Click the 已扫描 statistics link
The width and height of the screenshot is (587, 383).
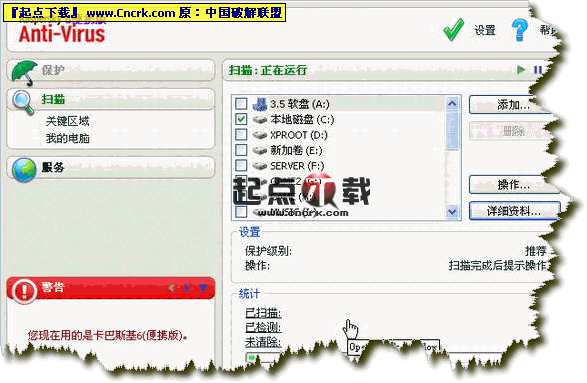tap(263, 313)
